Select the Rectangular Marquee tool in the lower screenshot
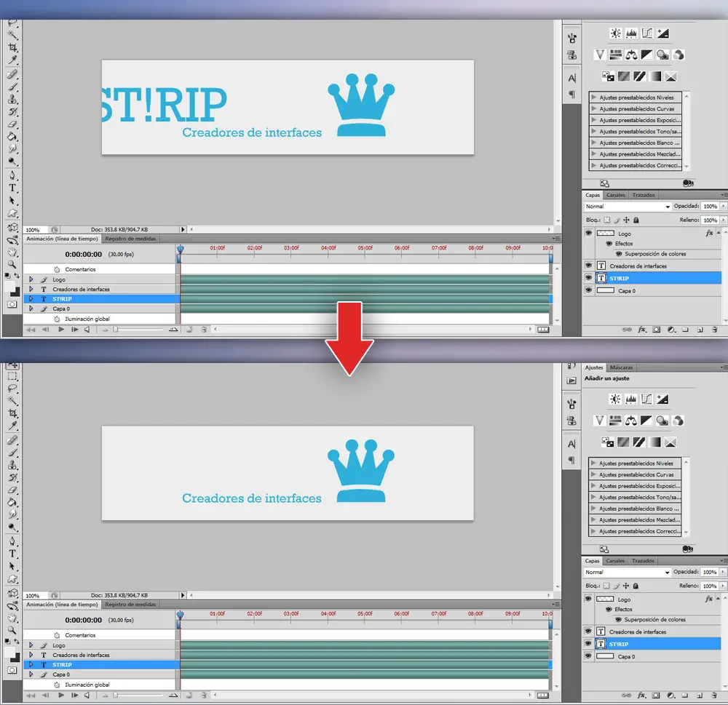728x705 pixels. (x=12, y=376)
